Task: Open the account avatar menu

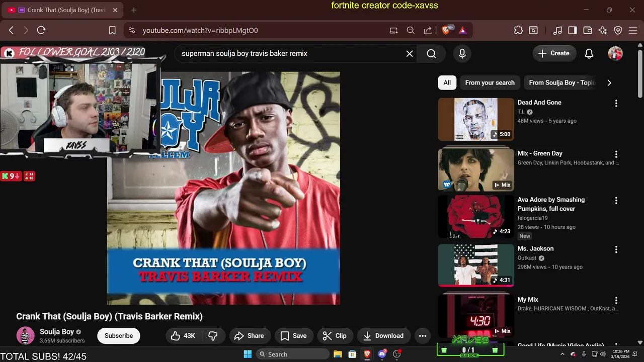Action: (x=615, y=53)
